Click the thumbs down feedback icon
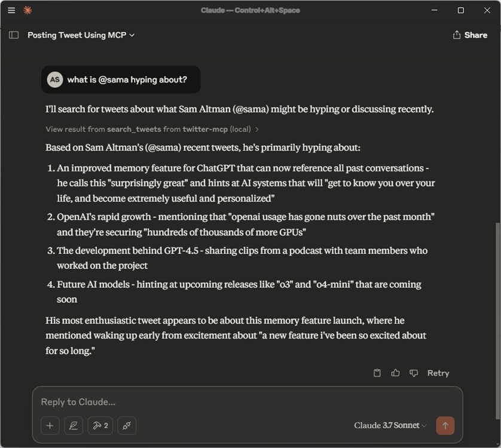 (x=413, y=373)
